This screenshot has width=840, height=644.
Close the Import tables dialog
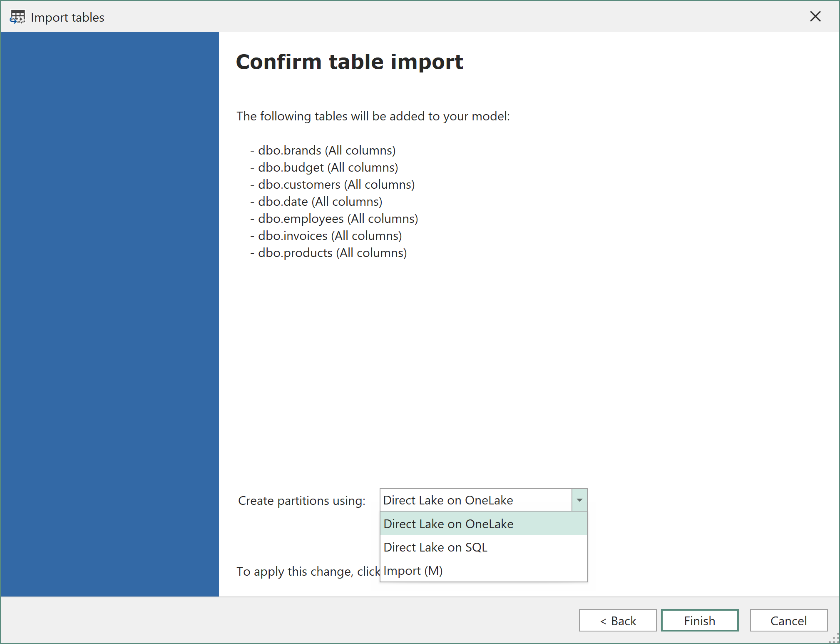tap(815, 17)
